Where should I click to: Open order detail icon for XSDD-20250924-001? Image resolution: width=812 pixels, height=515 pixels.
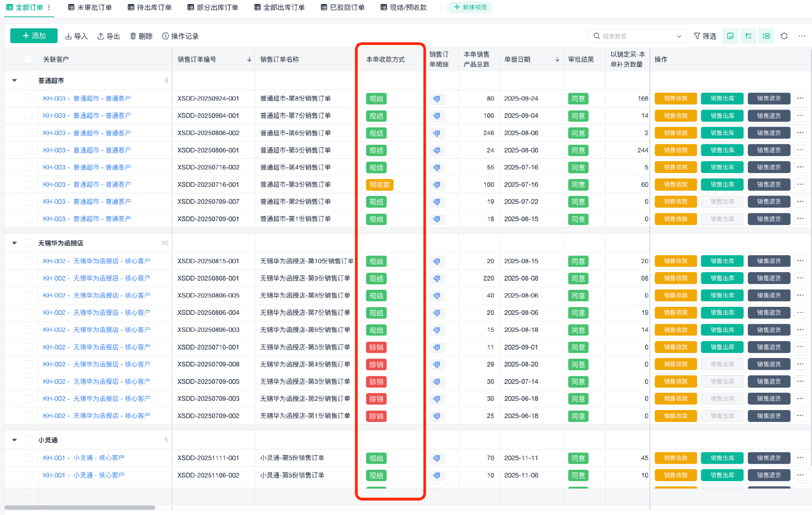(x=437, y=99)
